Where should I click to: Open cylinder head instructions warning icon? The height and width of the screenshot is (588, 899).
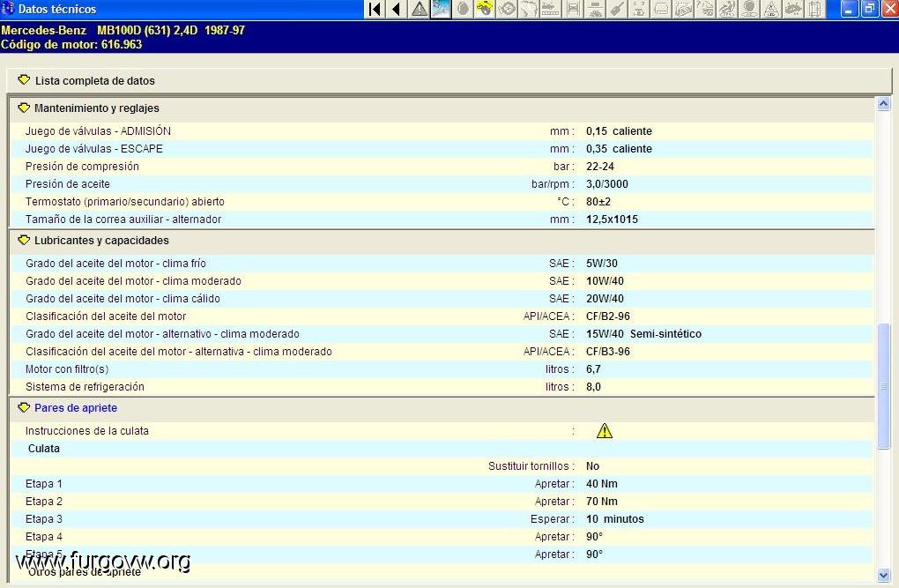(605, 431)
